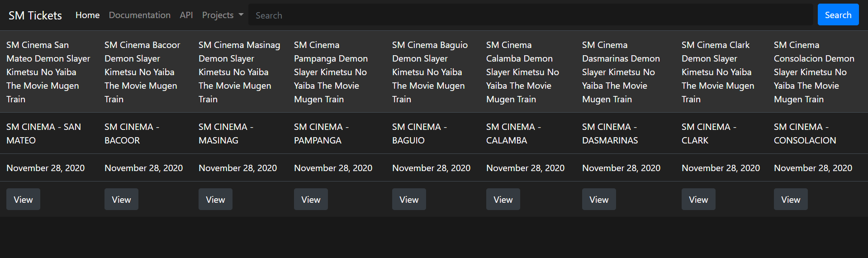The height and width of the screenshot is (258, 868).
Task: Select the SM Cinema San Mateo title cell
Action: (48, 72)
